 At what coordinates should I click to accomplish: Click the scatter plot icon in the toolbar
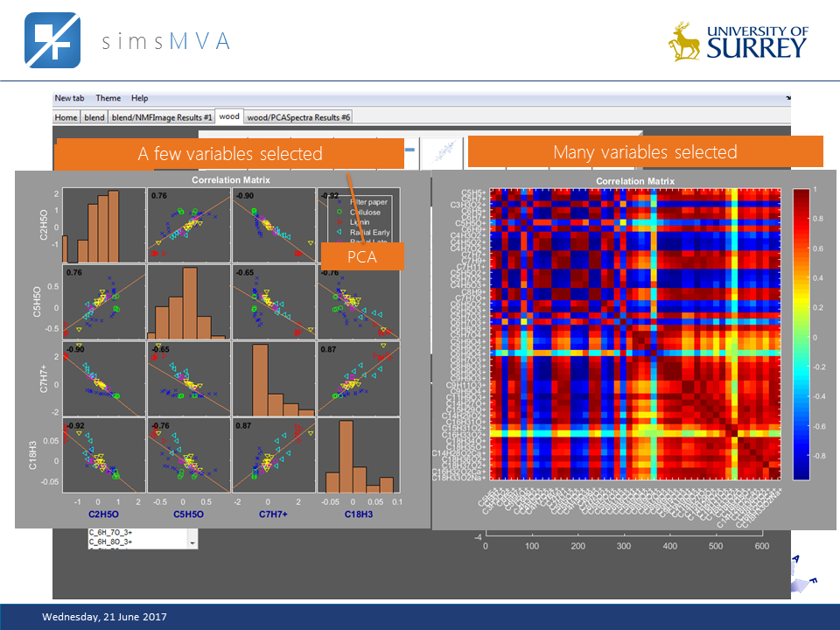pos(442,150)
